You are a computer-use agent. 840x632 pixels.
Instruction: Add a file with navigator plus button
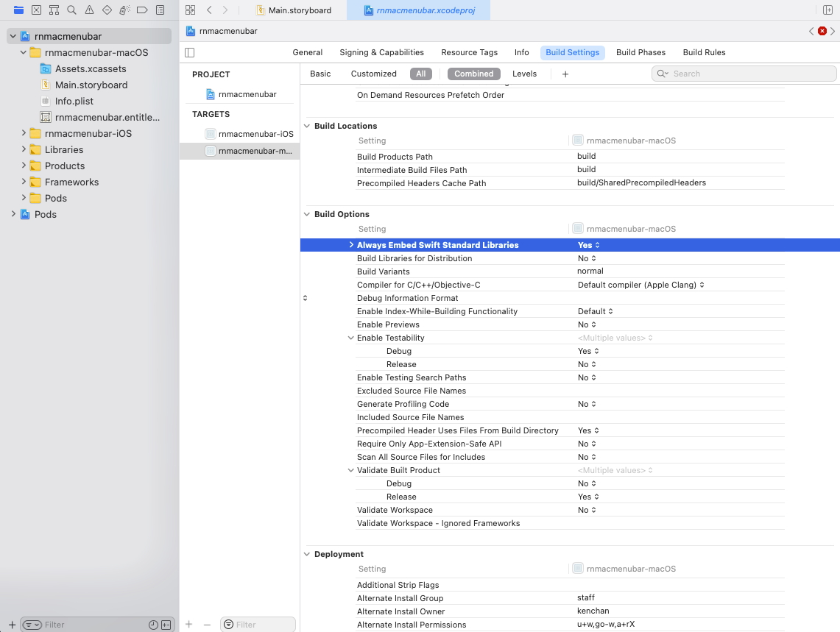point(12,625)
